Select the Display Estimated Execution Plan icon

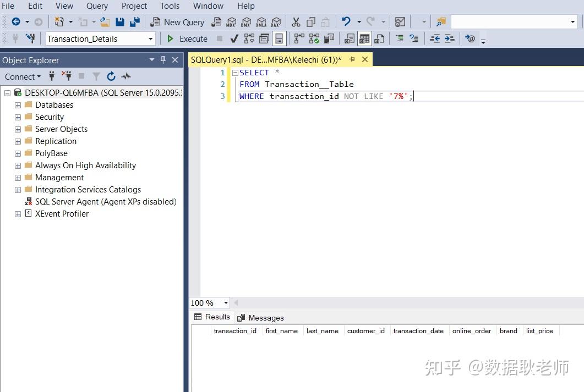click(x=250, y=38)
